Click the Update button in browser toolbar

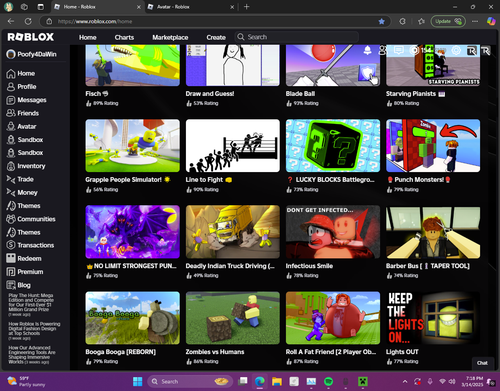(448, 21)
